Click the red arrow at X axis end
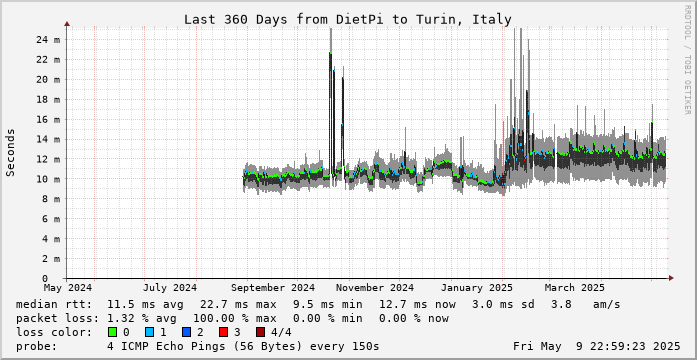697x360 pixels. coord(671,278)
